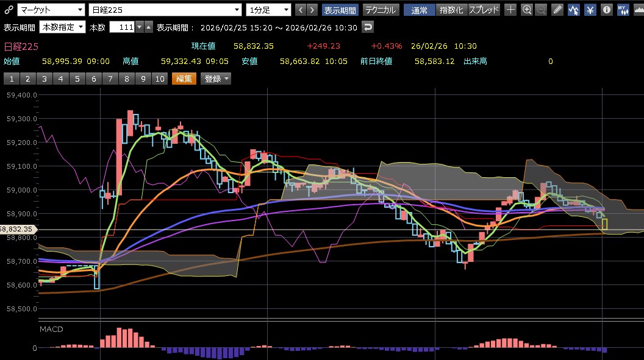Click the orange 編集 edit button

coord(184,79)
